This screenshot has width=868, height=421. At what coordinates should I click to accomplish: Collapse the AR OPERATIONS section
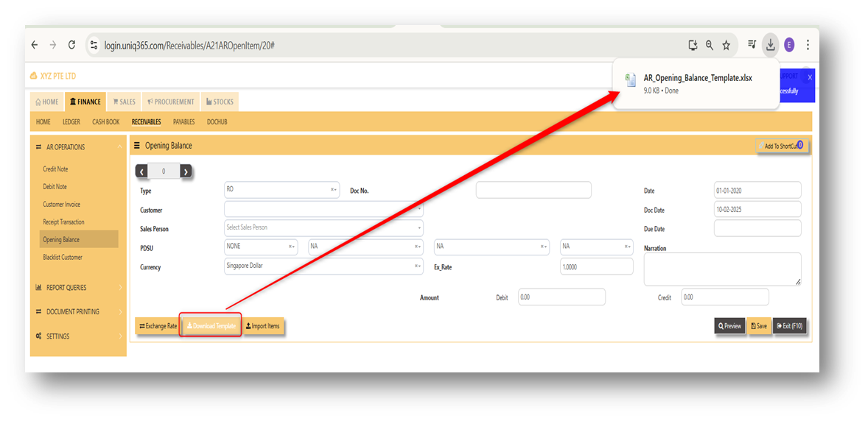pyautogui.click(x=78, y=147)
